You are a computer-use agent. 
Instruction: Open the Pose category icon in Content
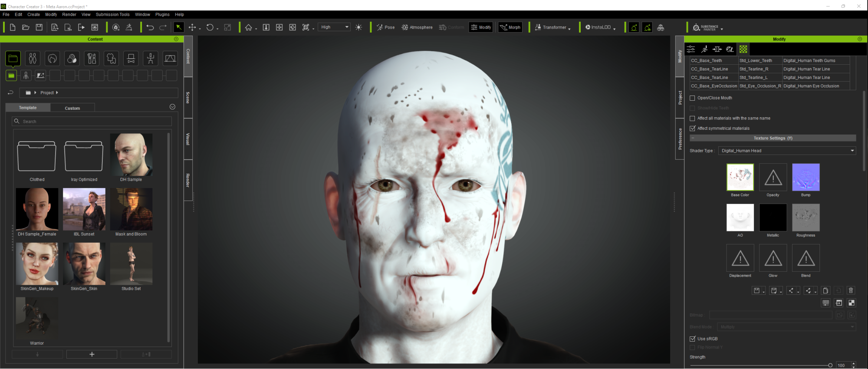[151, 58]
